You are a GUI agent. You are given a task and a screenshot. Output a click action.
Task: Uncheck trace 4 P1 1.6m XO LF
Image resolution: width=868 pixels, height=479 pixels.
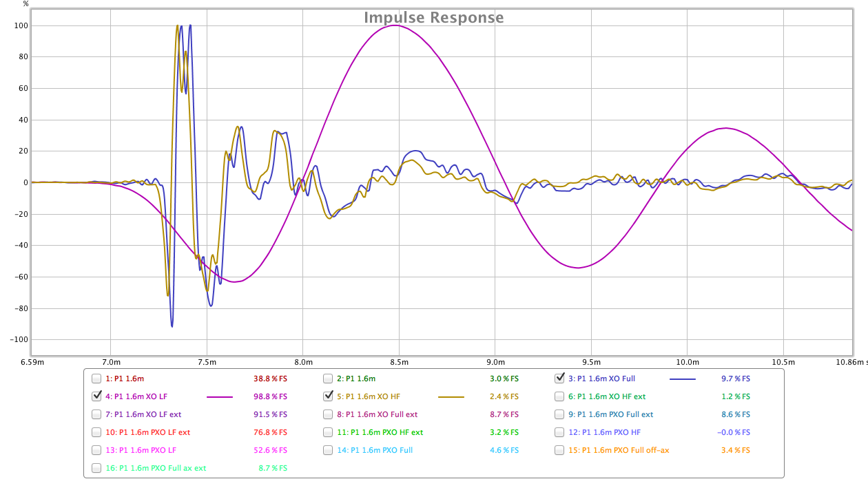(96, 396)
